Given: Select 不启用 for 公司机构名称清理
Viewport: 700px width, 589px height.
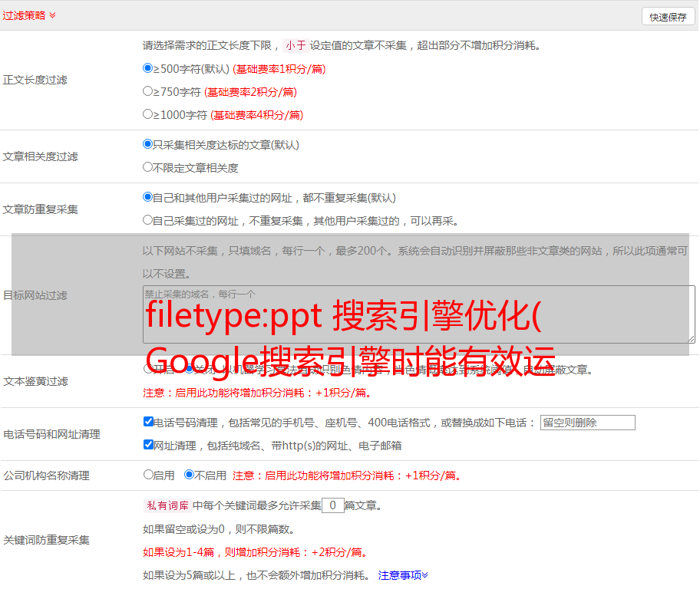Looking at the screenshot, I should [190, 475].
